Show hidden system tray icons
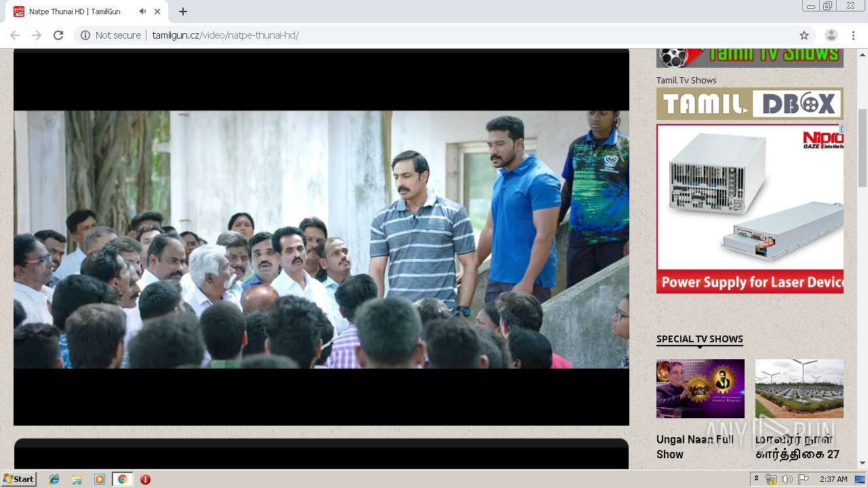The image size is (868, 488). click(756, 479)
